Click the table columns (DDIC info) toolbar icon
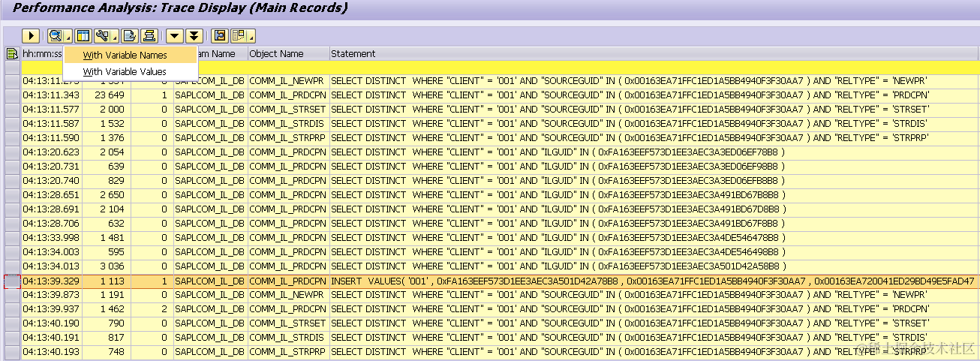This screenshot has width=980, height=361. point(83,36)
